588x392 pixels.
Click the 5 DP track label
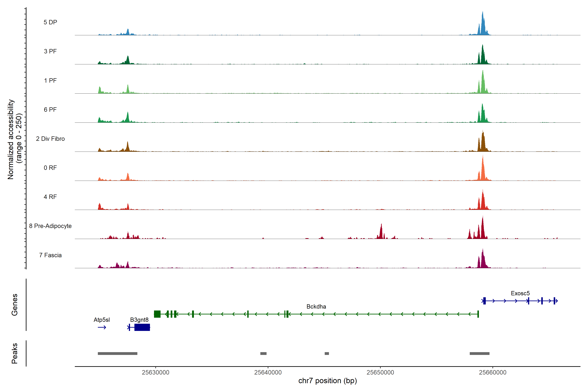[50, 22]
